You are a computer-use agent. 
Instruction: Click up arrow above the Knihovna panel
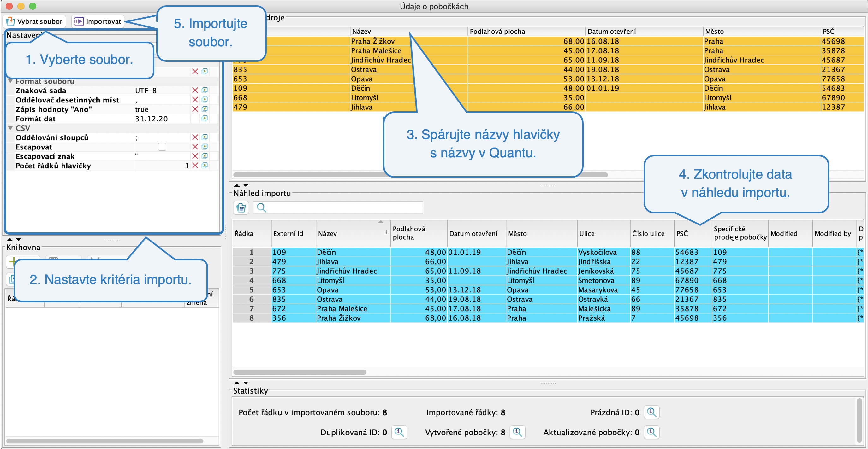tap(10, 240)
